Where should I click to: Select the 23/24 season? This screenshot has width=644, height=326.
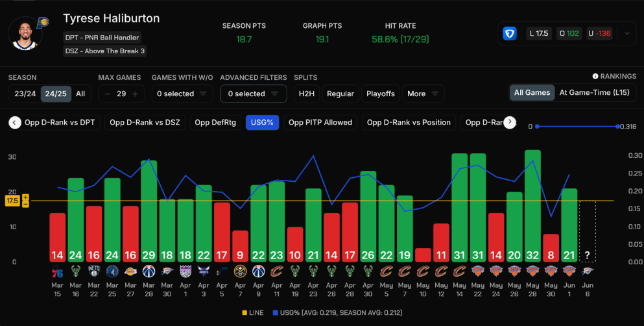click(x=25, y=94)
